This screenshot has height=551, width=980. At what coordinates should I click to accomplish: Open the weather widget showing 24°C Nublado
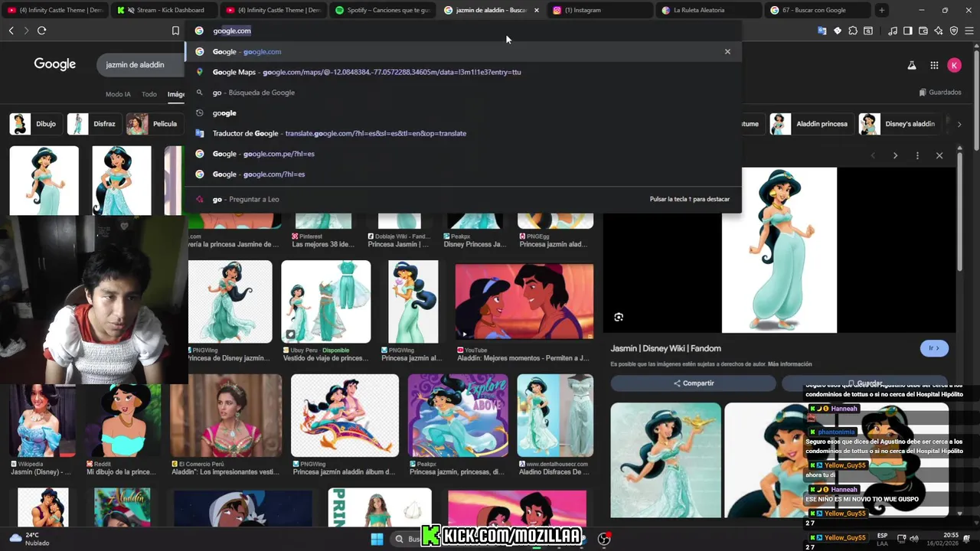pos(29,539)
